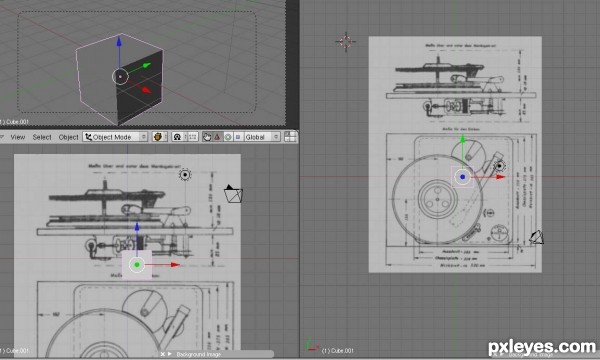
Task: Click the red X axis arrow on the cube
Action: (146, 90)
